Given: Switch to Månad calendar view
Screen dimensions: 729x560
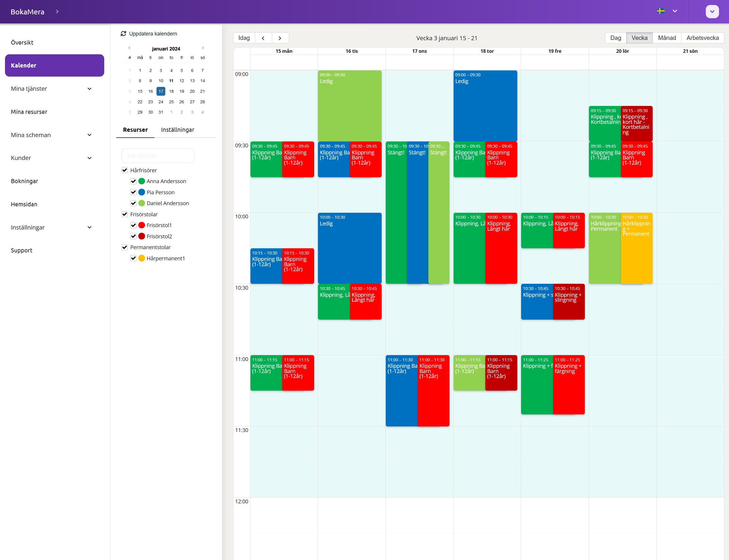Looking at the screenshot, I should (667, 38).
